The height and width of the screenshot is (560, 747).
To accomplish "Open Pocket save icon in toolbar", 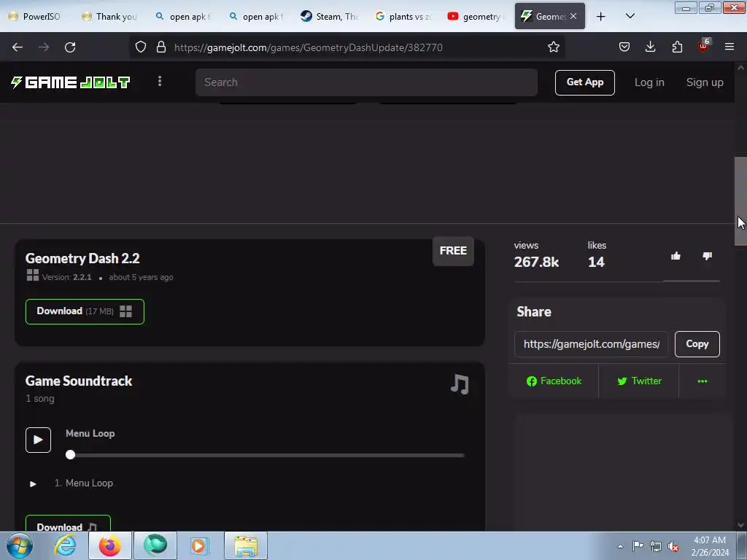I will point(624,47).
